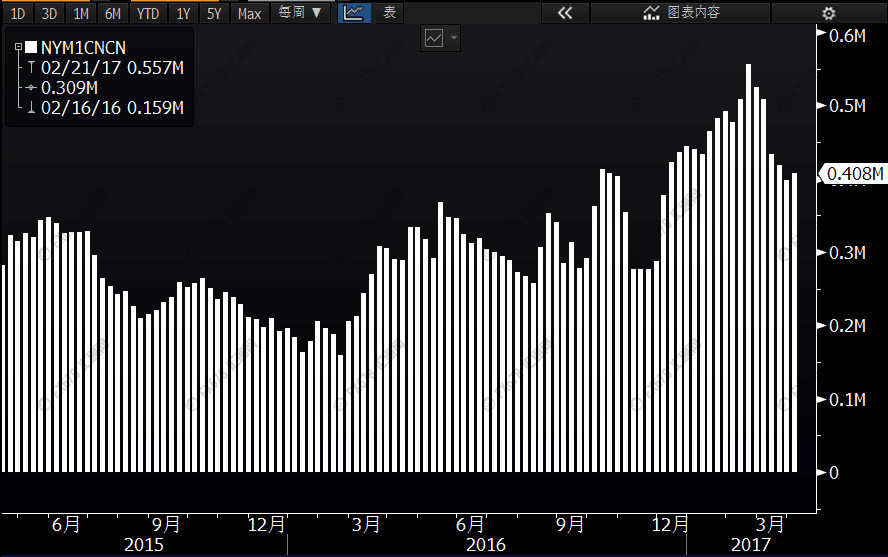Switch to 表 table view

tap(390, 13)
